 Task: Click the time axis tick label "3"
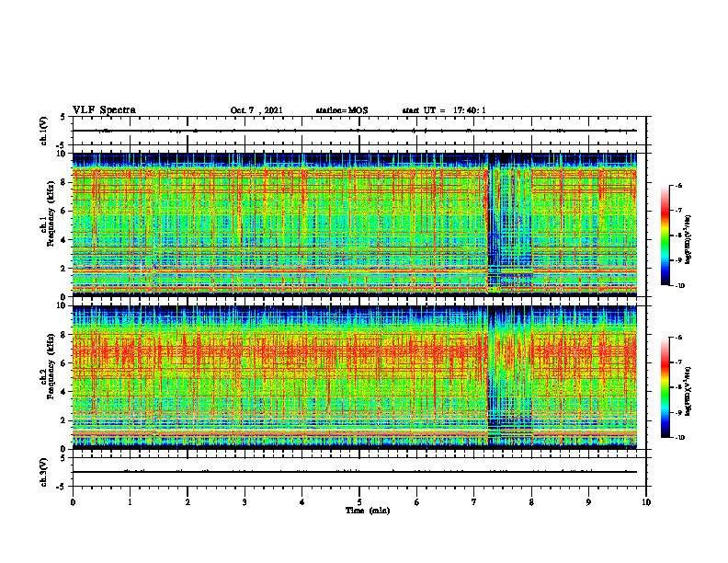pos(245,502)
